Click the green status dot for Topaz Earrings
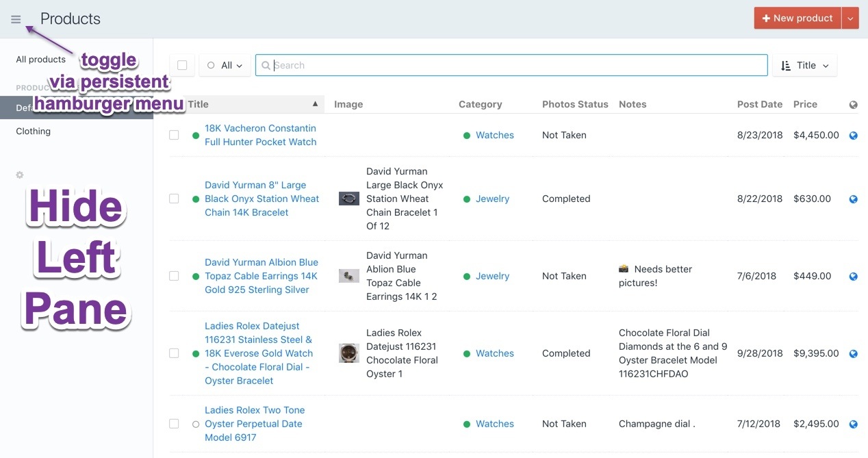This screenshot has height=458, width=868. coord(196,277)
